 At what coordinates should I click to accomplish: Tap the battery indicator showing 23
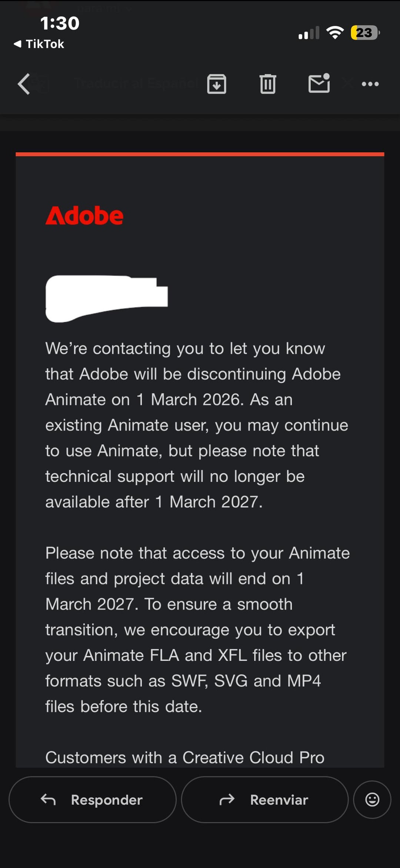coord(365,33)
